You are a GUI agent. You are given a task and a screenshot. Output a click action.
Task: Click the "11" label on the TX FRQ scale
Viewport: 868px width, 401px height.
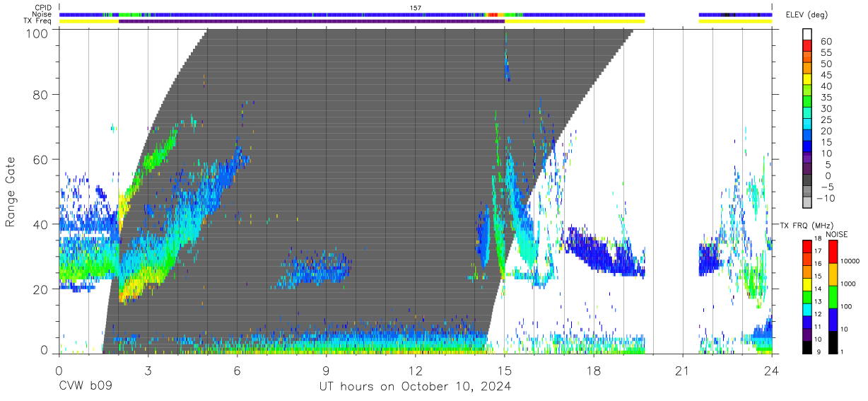click(x=816, y=327)
